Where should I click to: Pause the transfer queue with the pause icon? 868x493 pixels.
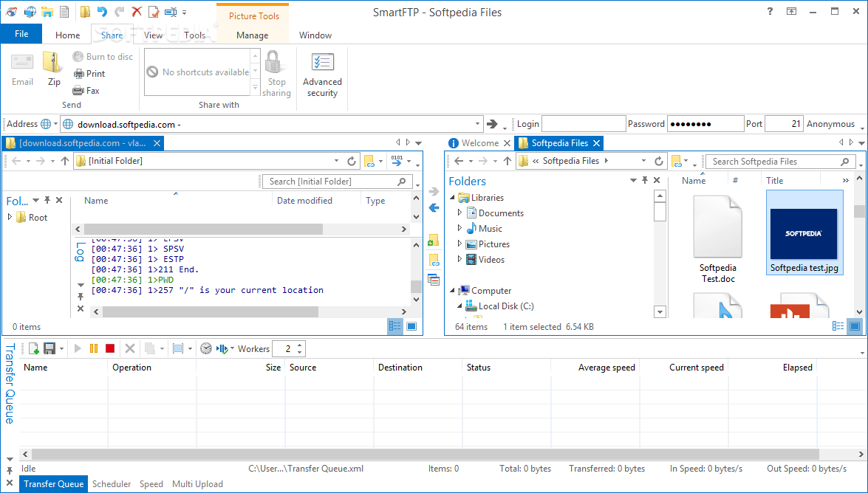click(94, 348)
